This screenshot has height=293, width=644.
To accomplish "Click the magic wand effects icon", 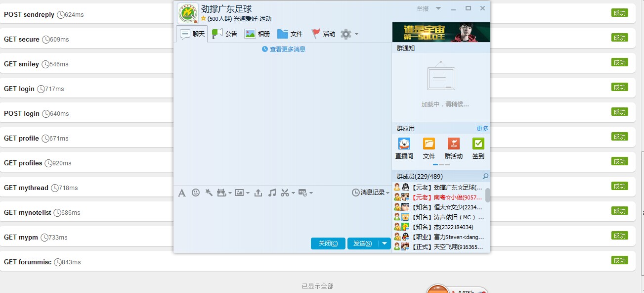I will click(x=209, y=193).
